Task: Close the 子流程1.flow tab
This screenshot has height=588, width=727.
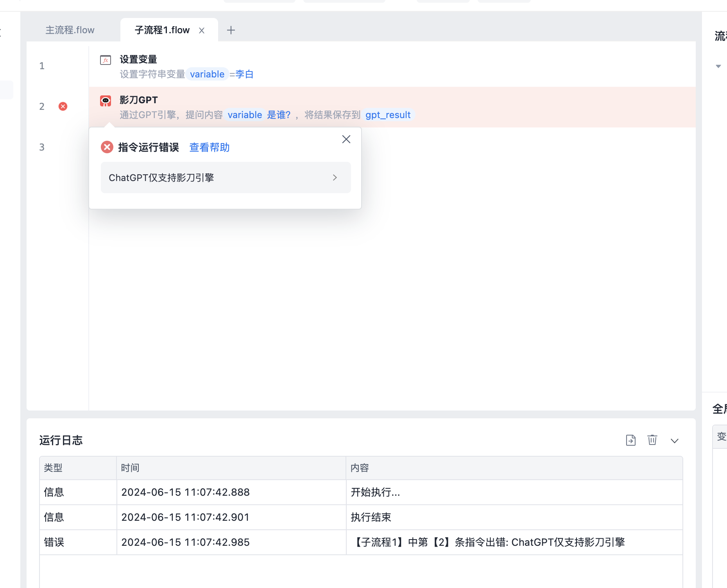Action: [x=202, y=30]
